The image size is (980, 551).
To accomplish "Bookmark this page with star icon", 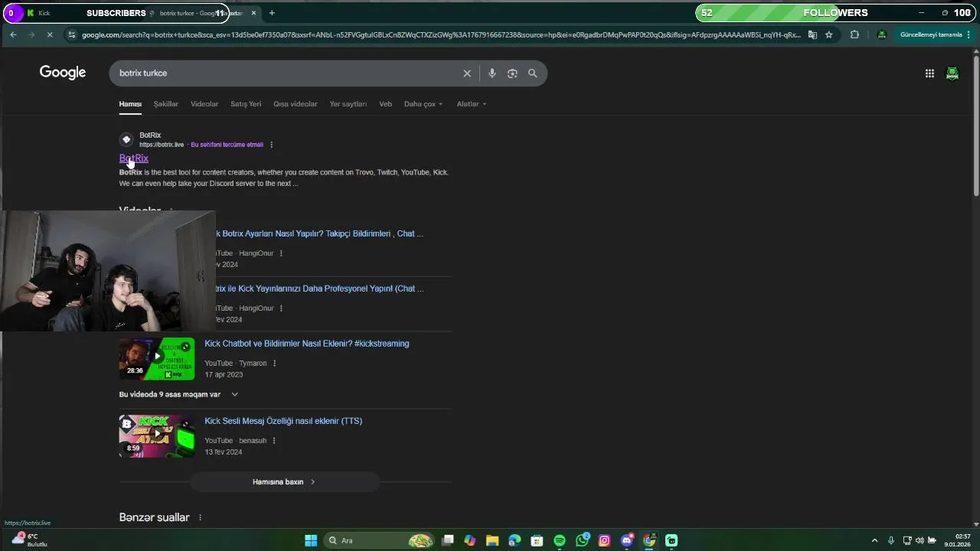I will click(x=828, y=34).
